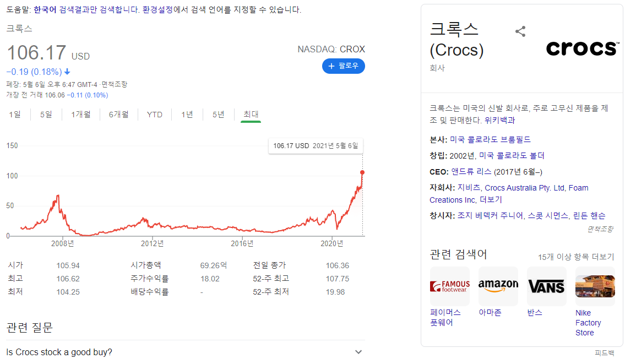Click the 시가 value 105.94
The width and height of the screenshot is (625, 364).
[x=68, y=265]
